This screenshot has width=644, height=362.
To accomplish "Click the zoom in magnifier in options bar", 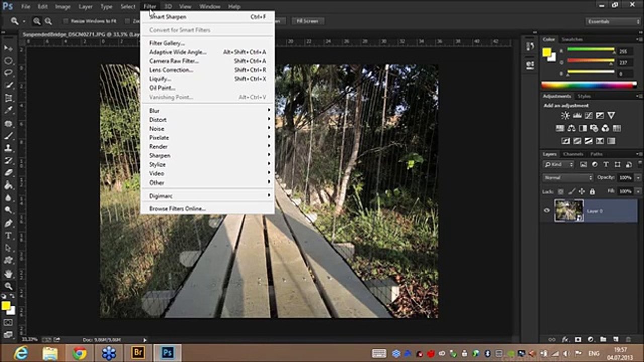I will click(x=37, y=21).
